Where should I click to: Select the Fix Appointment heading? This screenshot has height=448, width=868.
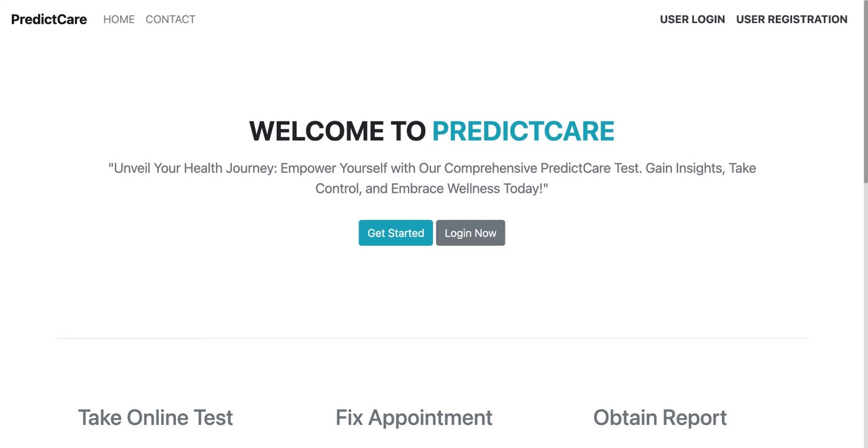point(413,418)
